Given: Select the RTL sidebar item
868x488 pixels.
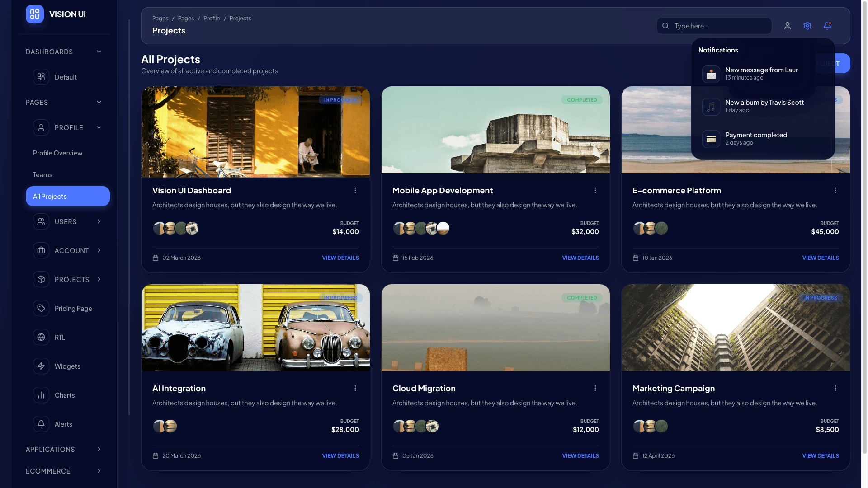Looking at the screenshot, I should pyautogui.click(x=60, y=337).
